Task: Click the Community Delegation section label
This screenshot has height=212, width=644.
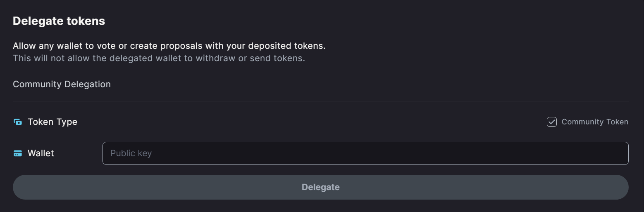Action: point(62,84)
